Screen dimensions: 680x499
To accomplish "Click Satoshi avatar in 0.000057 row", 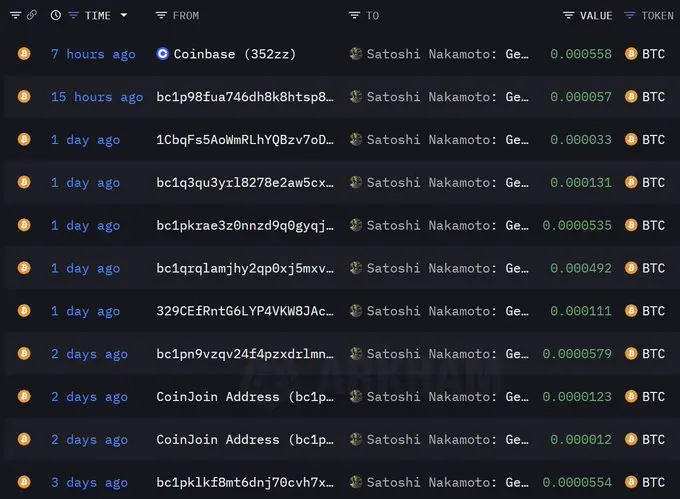I will (x=356, y=96).
